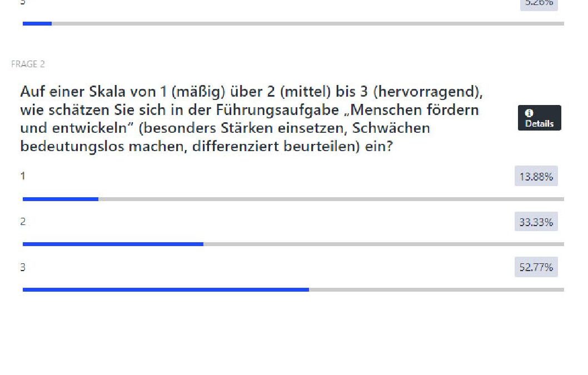Click the 13.88% percentage badge

(536, 177)
